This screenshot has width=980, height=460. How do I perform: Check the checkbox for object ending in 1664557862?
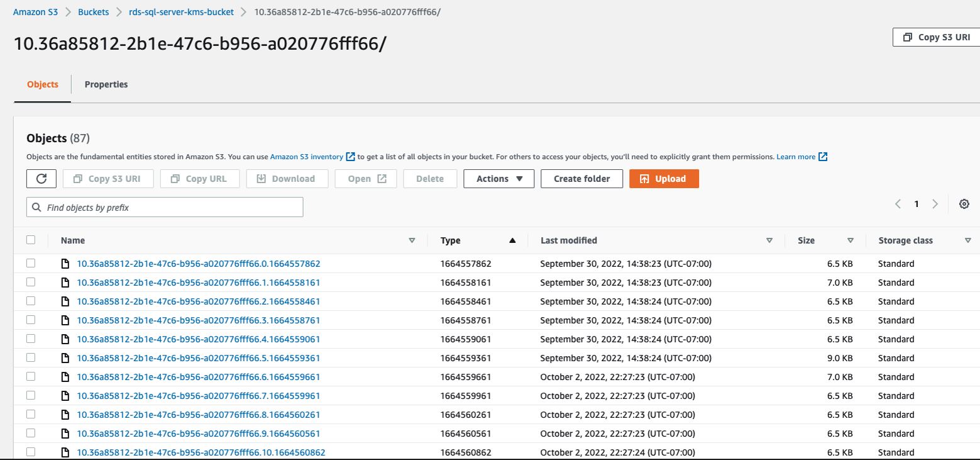point(31,263)
